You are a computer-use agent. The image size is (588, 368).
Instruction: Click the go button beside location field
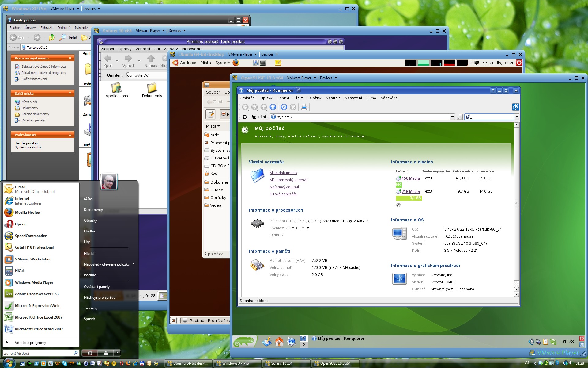pyautogui.click(x=459, y=117)
